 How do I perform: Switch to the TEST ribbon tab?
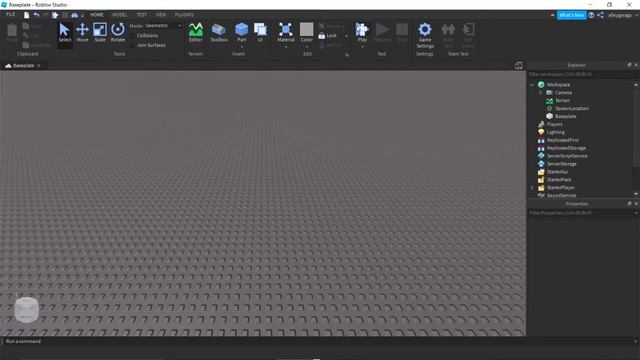(x=142, y=15)
